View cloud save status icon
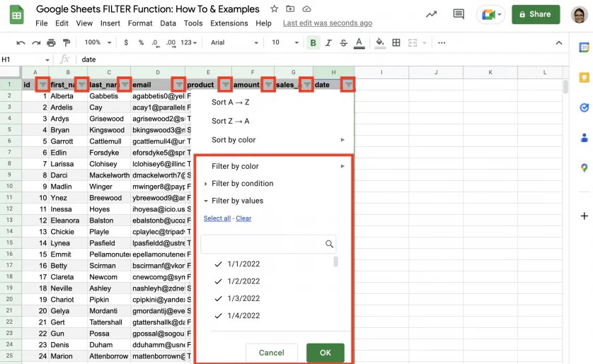Viewport: 593px width, 364px height. 306,8
